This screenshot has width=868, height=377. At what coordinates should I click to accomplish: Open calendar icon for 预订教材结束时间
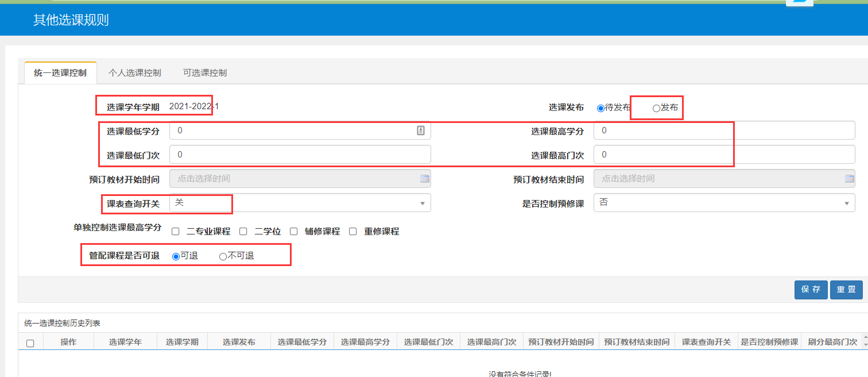coord(849,179)
